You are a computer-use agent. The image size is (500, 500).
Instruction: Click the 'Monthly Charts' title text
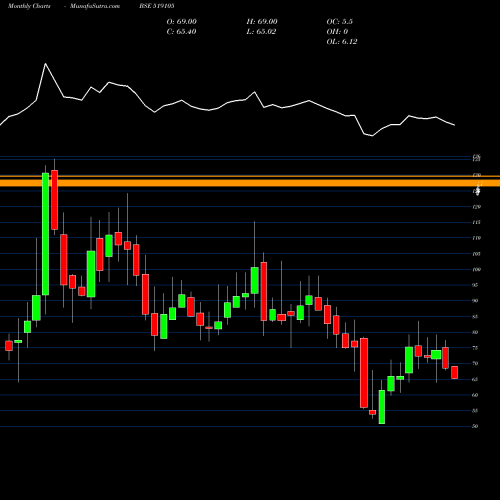(x=29, y=6)
